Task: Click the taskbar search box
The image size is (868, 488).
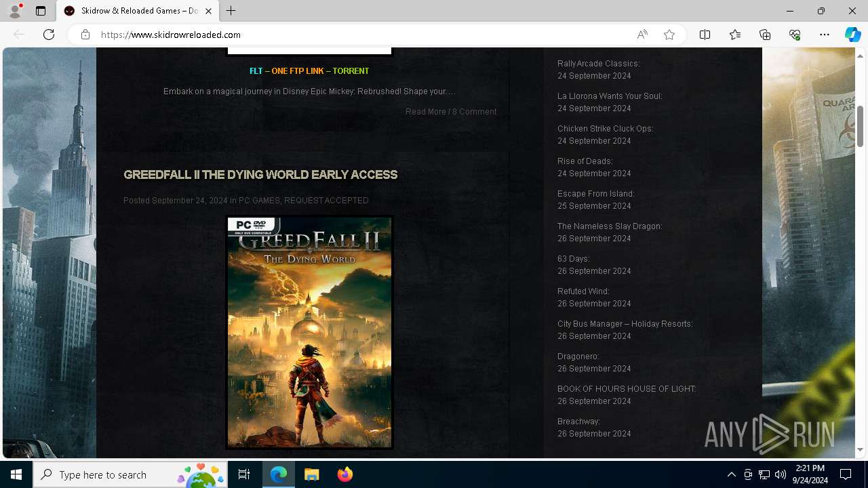Action: 131,474
